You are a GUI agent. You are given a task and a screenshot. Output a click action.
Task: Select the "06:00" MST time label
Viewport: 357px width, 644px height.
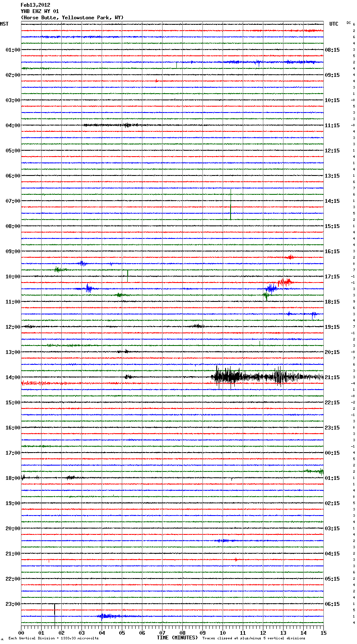click(x=13, y=176)
